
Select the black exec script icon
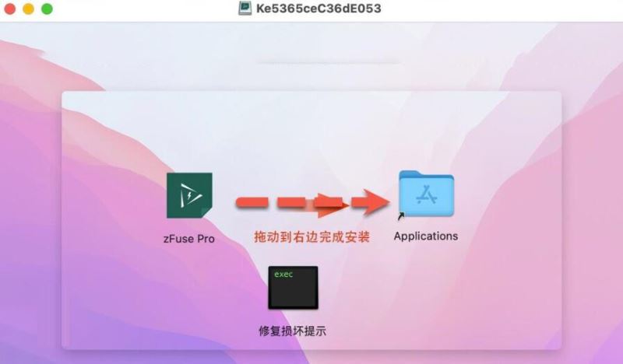294,288
